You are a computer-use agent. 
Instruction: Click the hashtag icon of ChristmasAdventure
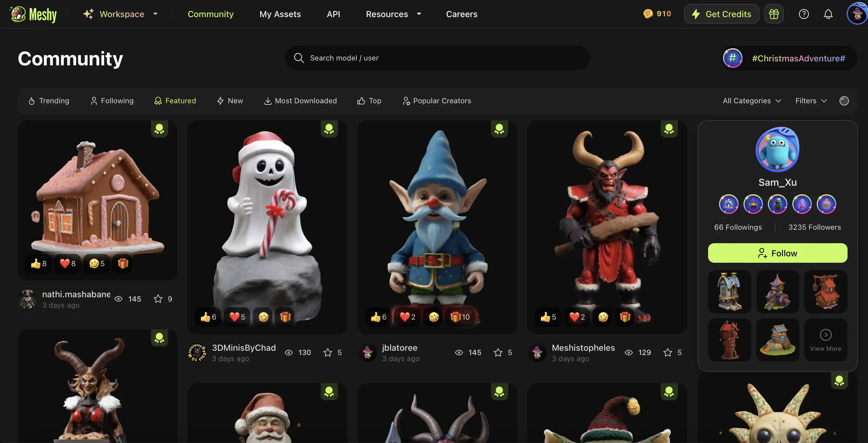pos(732,58)
